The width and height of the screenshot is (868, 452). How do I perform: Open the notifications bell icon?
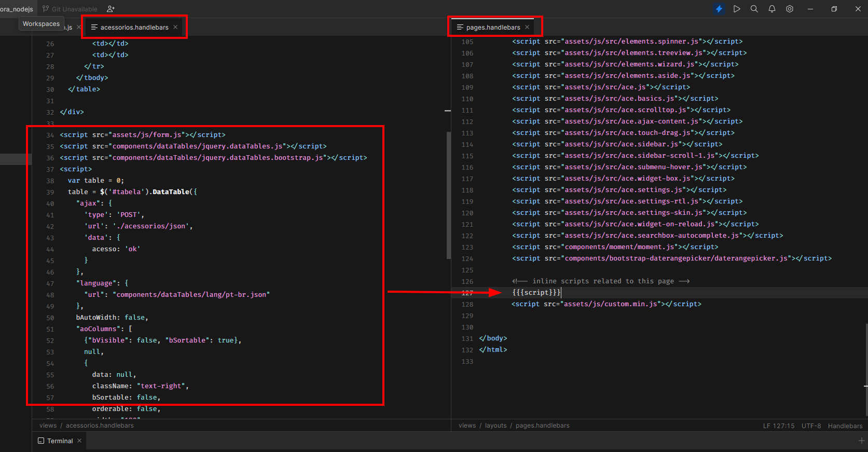pyautogui.click(x=772, y=9)
